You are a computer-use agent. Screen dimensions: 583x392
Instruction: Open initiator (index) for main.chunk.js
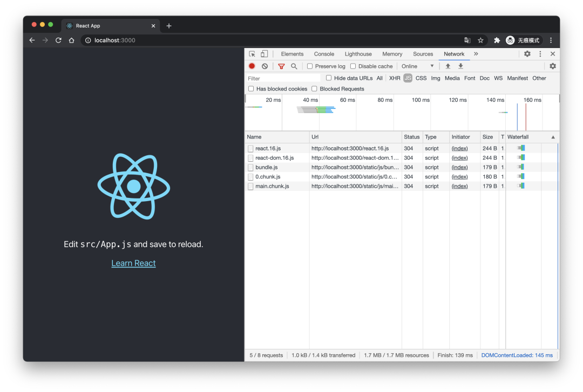click(459, 186)
